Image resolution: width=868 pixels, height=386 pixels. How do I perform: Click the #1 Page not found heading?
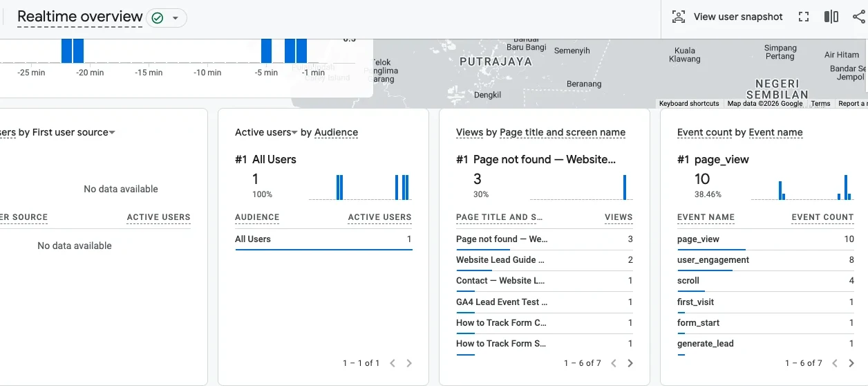tap(536, 159)
